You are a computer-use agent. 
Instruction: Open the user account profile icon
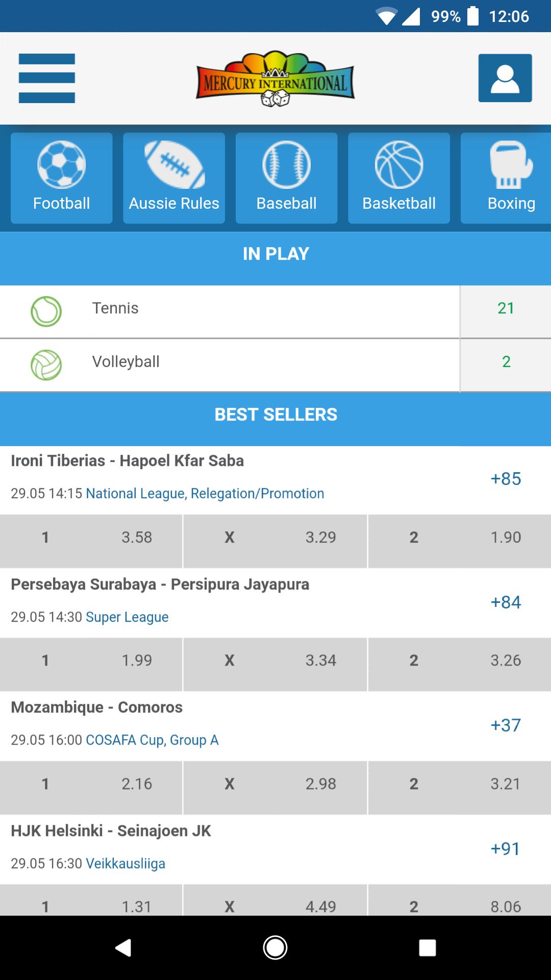[x=505, y=78]
